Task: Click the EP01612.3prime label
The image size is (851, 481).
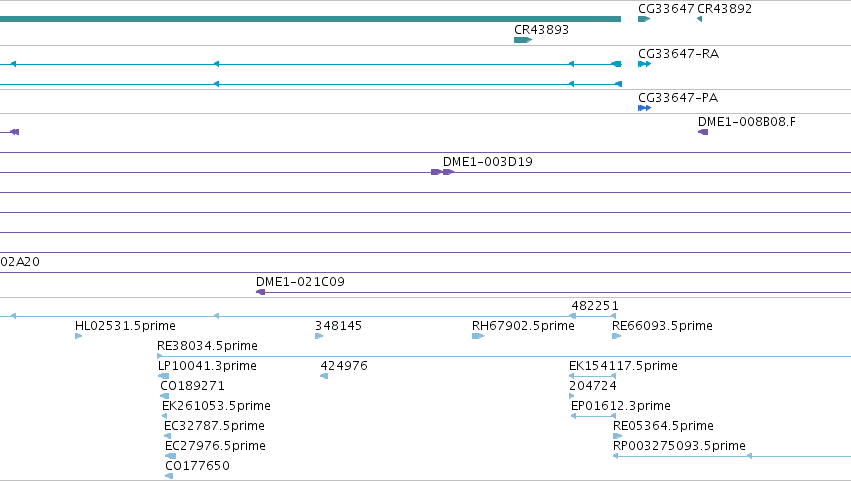Action: click(621, 406)
